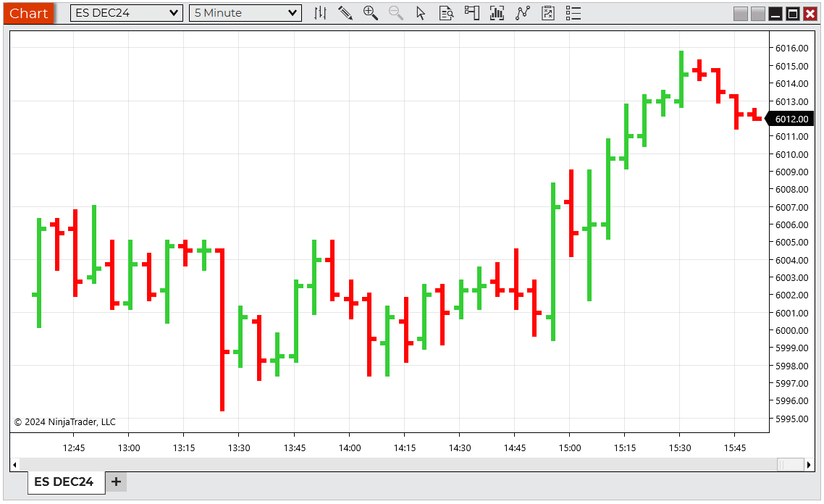Click the horizontal scrollbar left arrow
824x504 pixels.
pyautogui.click(x=14, y=465)
